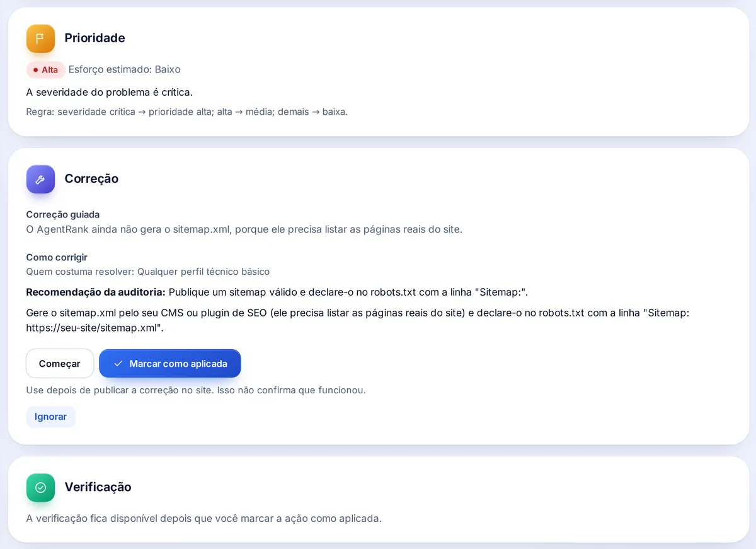Click the verification availability message

tap(204, 519)
